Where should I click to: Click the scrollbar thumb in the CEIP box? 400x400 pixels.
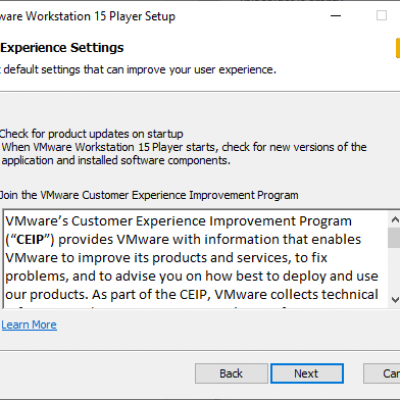(395, 238)
